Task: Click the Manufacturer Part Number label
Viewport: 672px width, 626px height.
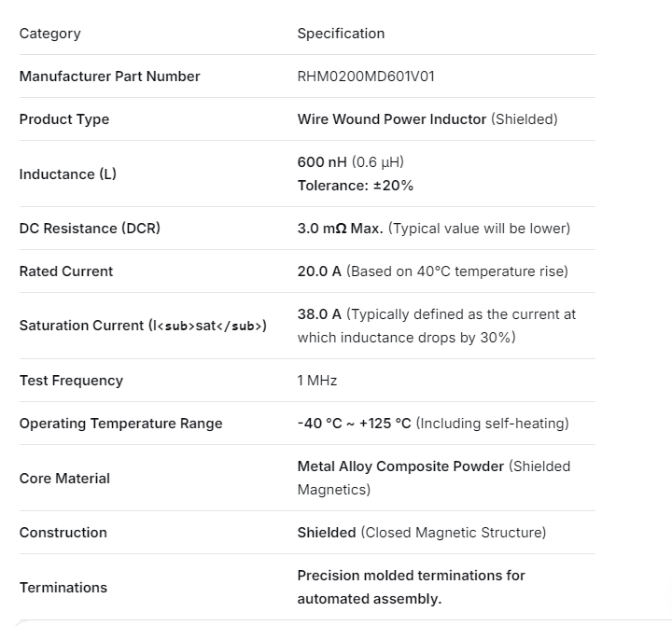Action: tap(109, 77)
